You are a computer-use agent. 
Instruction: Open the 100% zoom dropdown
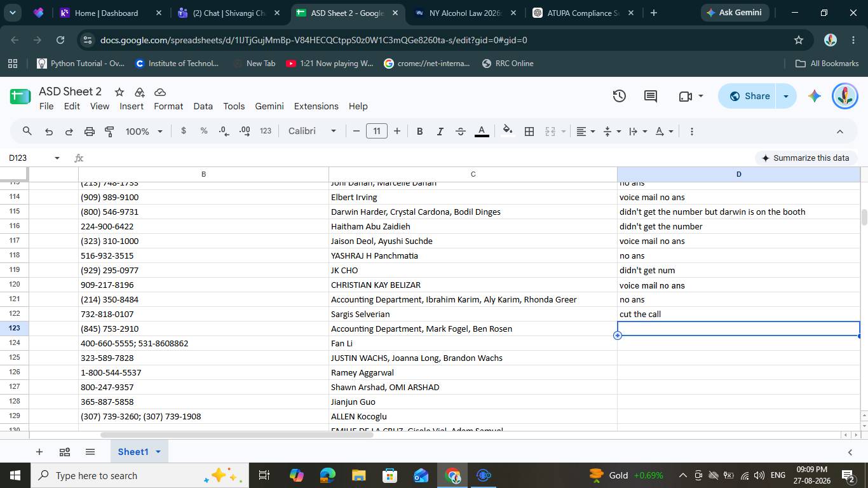tap(144, 132)
